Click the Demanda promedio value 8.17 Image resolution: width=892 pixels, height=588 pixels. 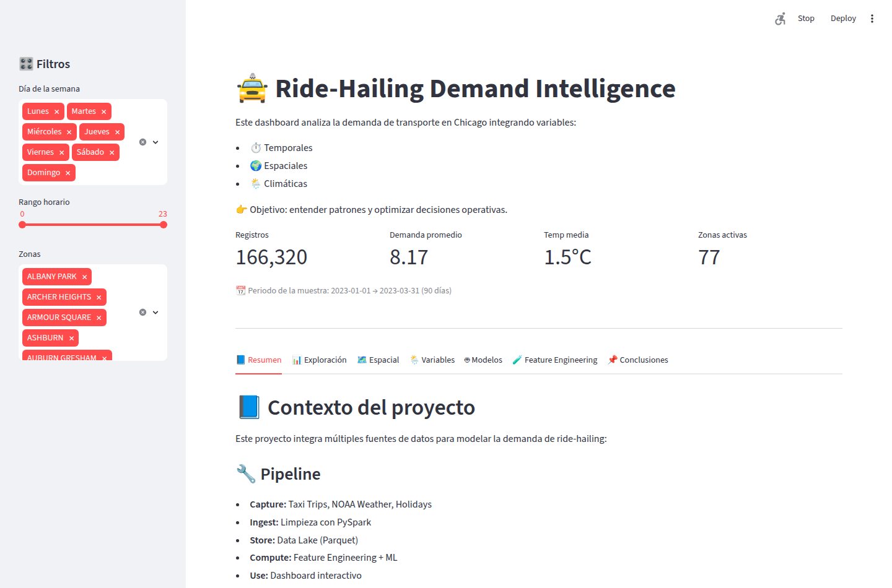pos(409,257)
